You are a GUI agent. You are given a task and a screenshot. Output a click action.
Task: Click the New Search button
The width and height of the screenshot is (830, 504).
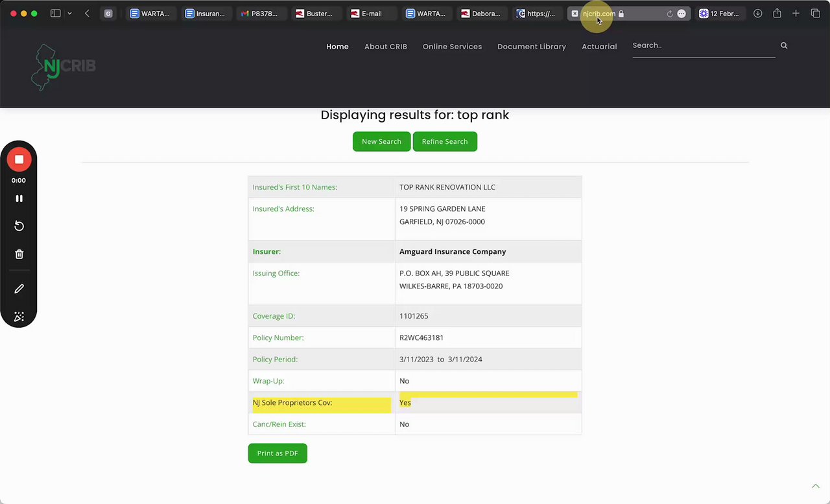[381, 141]
